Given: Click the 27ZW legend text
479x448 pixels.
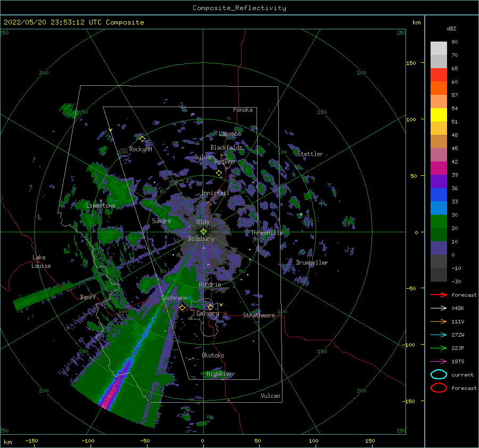Looking at the screenshot, I should [x=458, y=335].
